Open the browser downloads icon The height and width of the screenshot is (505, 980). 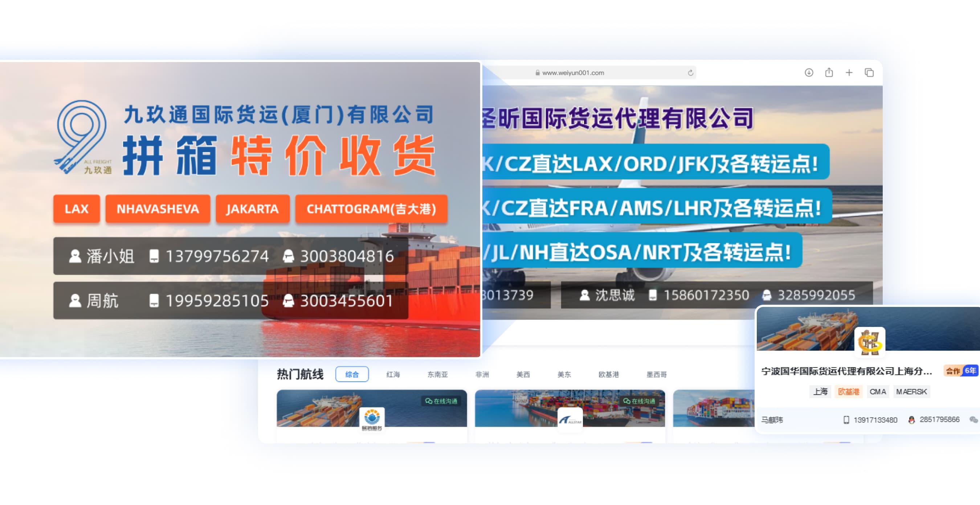(809, 72)
